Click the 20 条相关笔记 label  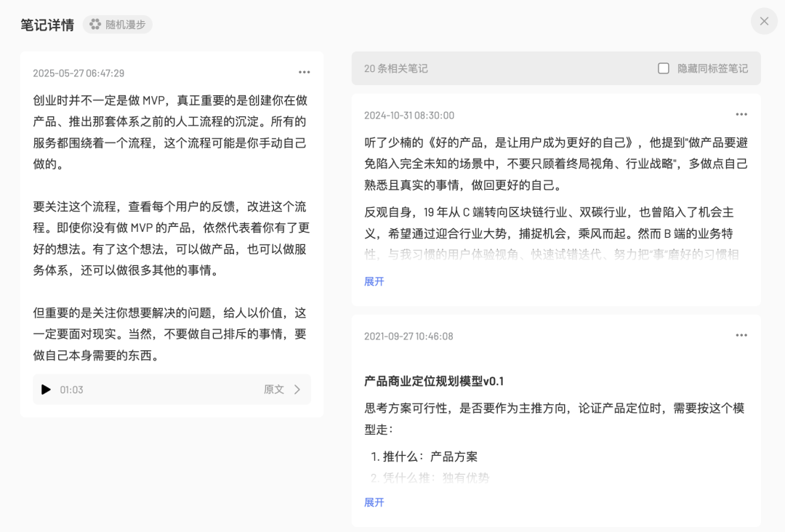click(396, 68)
